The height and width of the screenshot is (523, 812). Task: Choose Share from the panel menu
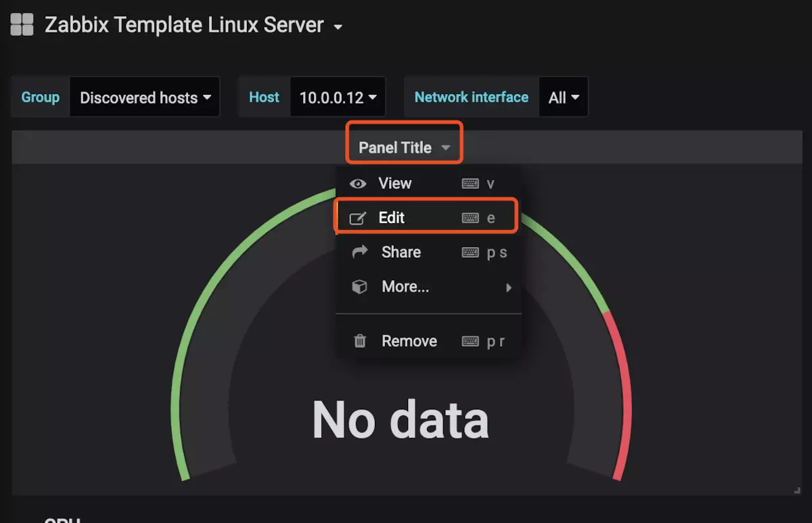[428, 252]
